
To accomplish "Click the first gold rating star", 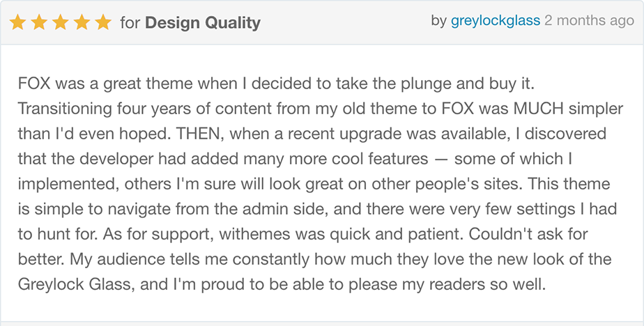I will (17, 22).
